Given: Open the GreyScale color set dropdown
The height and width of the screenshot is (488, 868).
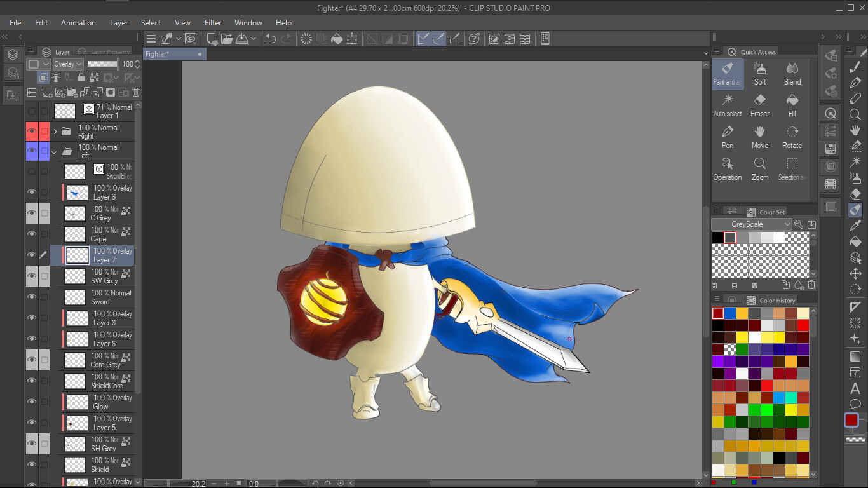Looking at the screenshot, I should 751,224.
